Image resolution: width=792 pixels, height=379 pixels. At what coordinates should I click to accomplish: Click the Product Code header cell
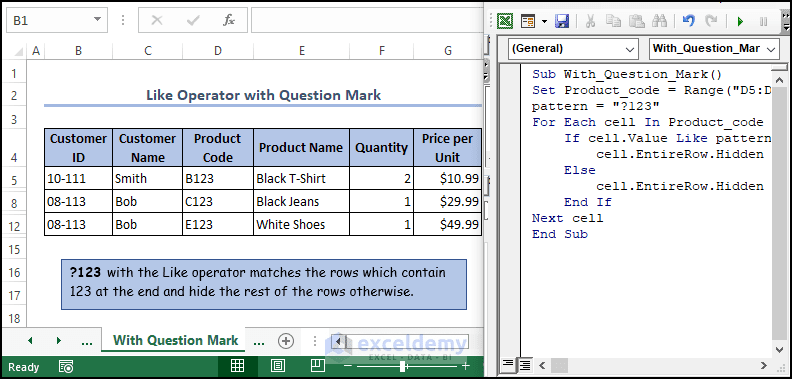[x=218, y=148]
